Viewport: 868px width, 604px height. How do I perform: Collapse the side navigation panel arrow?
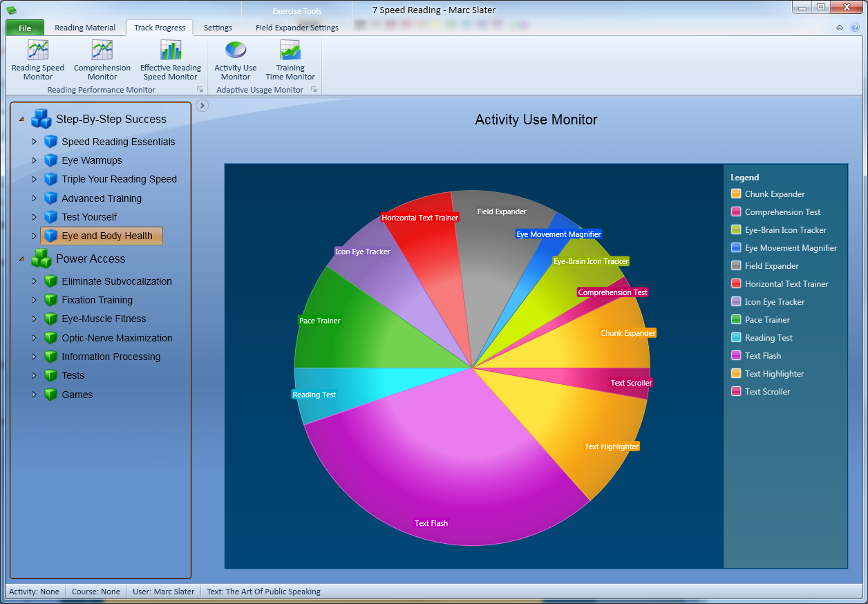[202, 105]
